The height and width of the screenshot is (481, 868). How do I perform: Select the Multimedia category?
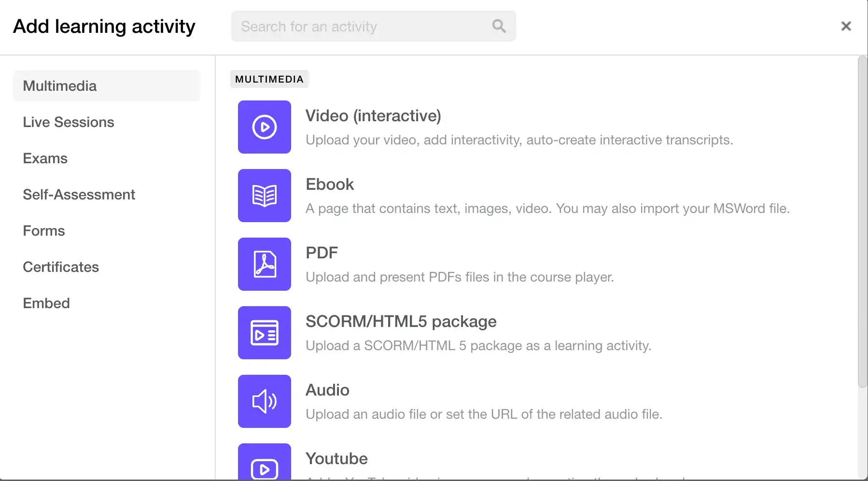pyautogui.click(x=59, y=85)
